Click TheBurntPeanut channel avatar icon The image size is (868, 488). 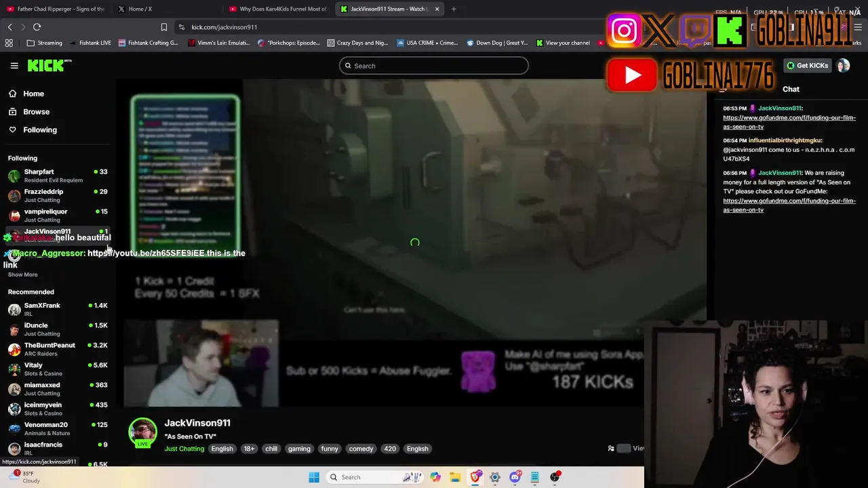(14, 350)
